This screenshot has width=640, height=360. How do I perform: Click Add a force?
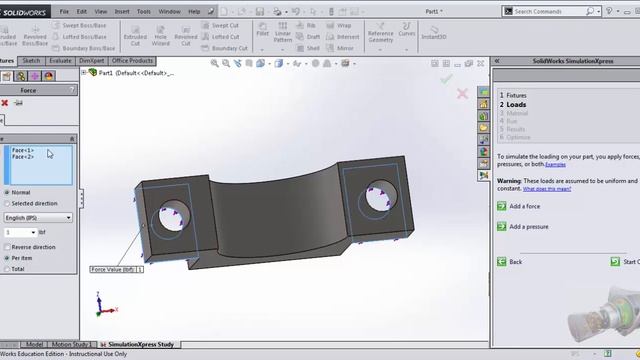pyautogui.click(x=524, y=206)
